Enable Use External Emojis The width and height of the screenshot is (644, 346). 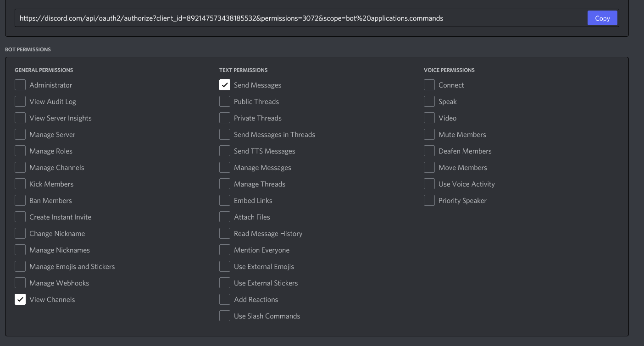[x=225, y=266]
